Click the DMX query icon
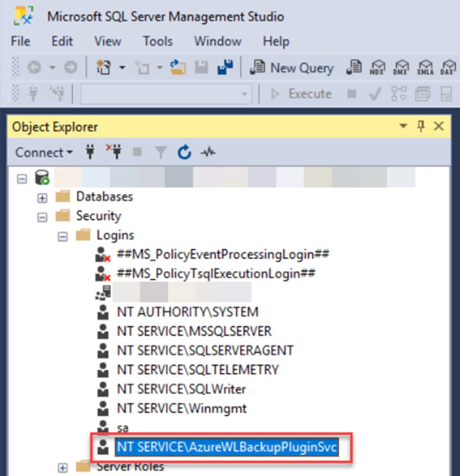The width and height of the screenshot is (460, 476). pos(401,68)
